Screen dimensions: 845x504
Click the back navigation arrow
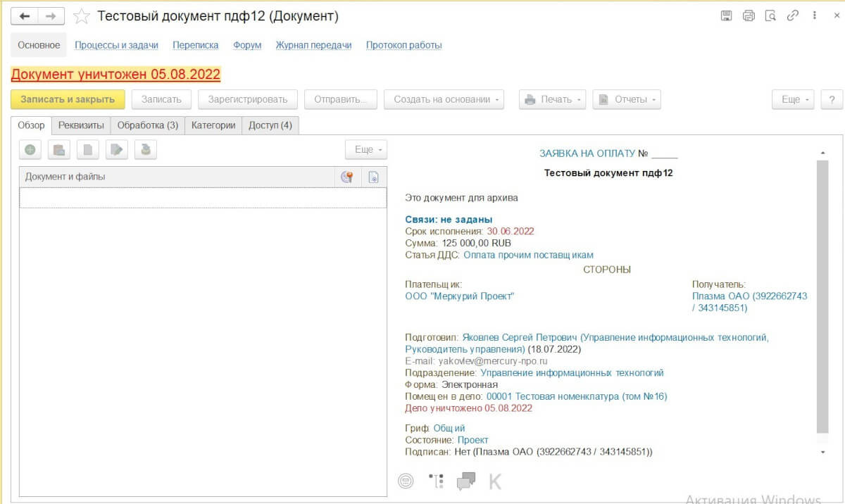(25, 16)
